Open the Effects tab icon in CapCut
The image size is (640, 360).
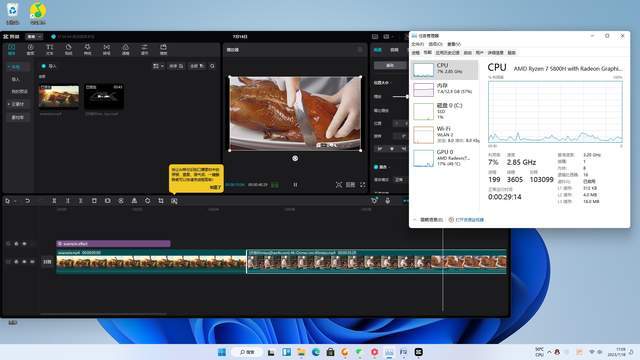(x=87, y=49)
